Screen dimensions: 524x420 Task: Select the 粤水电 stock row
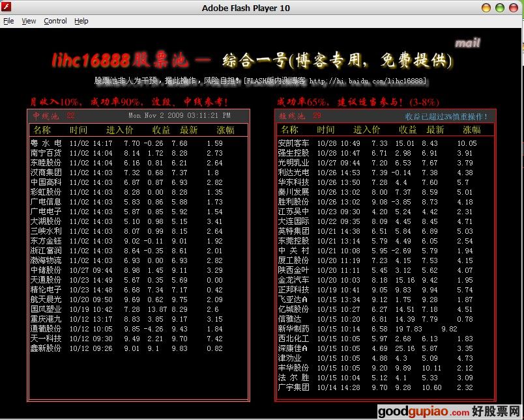pyautogui.click(x=126, y=143)
